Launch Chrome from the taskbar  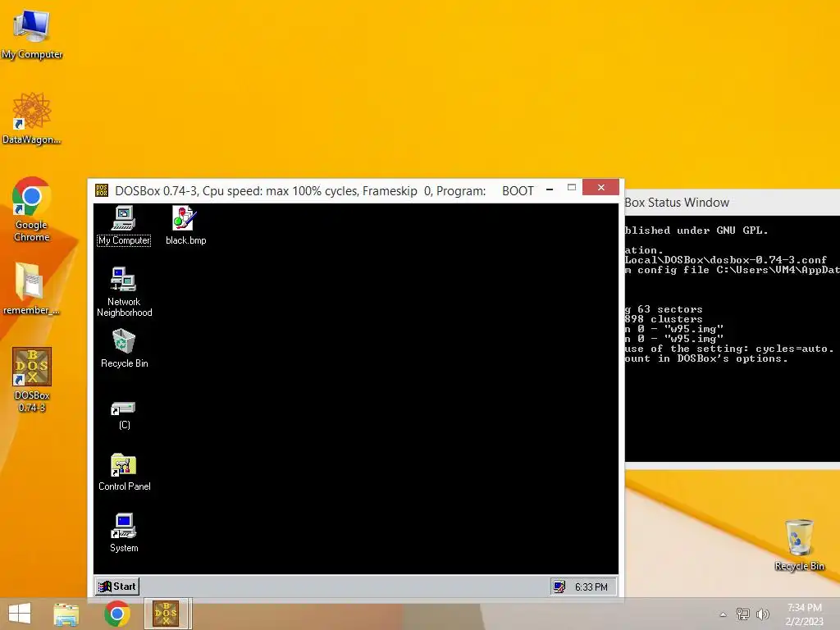[116, 614]
